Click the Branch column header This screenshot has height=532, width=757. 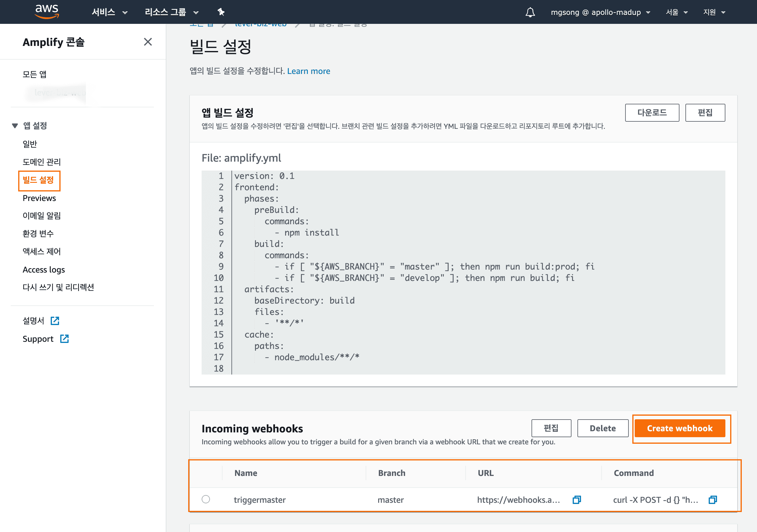point(392,473)
